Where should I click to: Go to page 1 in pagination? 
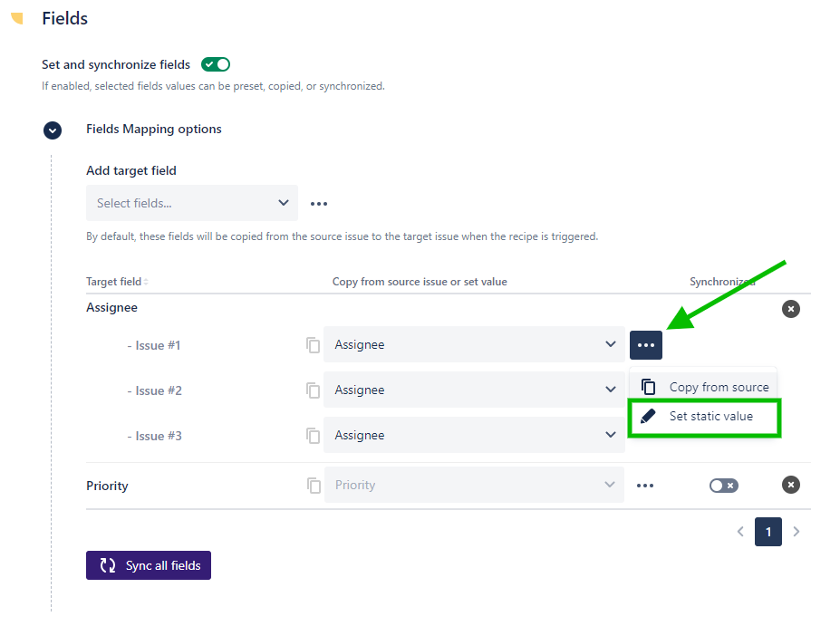coord(768,532)
